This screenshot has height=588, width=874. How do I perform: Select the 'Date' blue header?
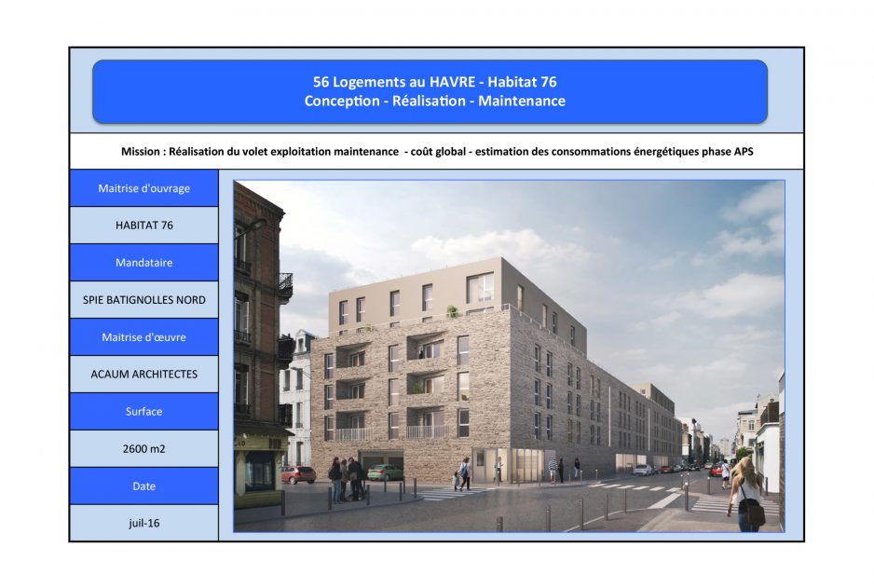click(x=143, y=485)
